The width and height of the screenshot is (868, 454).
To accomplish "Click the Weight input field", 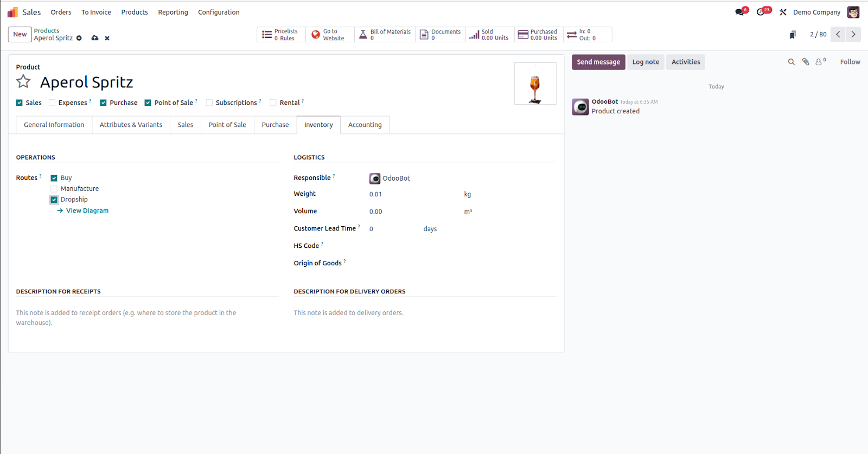I will 414,194.
